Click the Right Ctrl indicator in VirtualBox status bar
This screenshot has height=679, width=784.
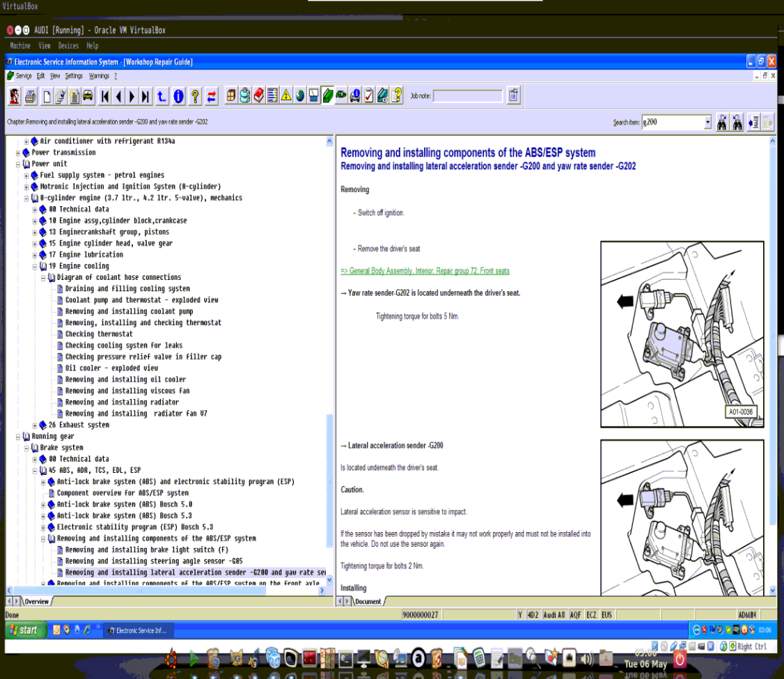click(x=751, y=646)
